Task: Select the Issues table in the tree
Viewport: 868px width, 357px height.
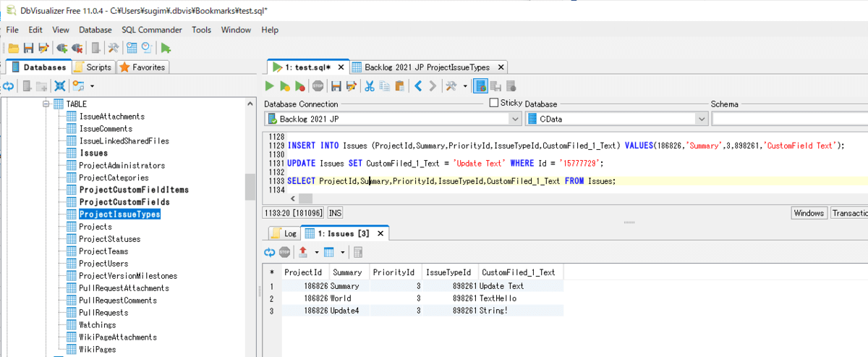Action: pyautogui.click(x=93, y=153)
